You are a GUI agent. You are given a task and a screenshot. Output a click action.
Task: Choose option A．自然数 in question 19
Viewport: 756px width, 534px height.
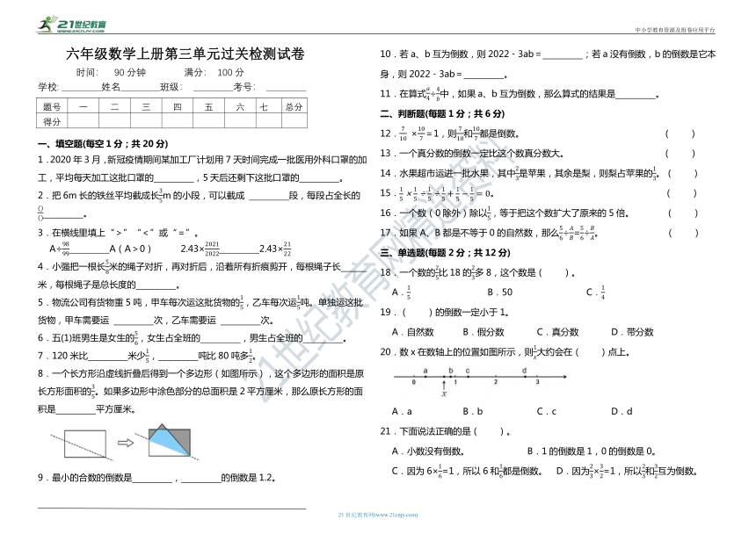click(x=412, y=332)
